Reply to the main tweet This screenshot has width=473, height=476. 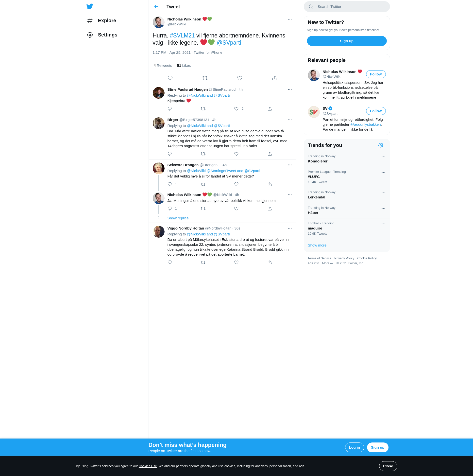(x=170, y=78)
